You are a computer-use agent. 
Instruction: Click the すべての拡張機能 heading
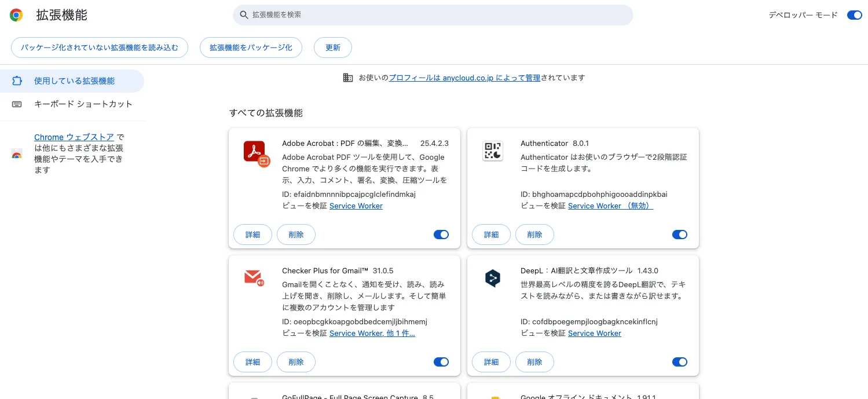[266, 113]
